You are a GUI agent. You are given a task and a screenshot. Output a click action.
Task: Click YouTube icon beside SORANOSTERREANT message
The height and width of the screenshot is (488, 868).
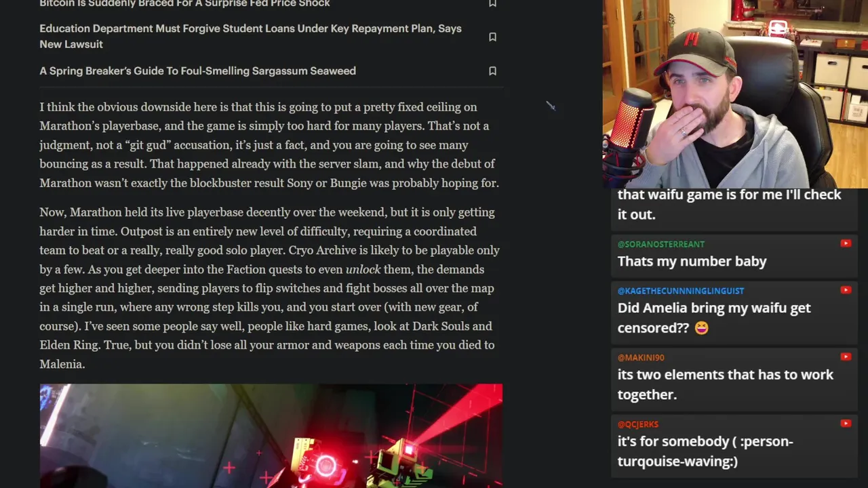pos(846,243)
